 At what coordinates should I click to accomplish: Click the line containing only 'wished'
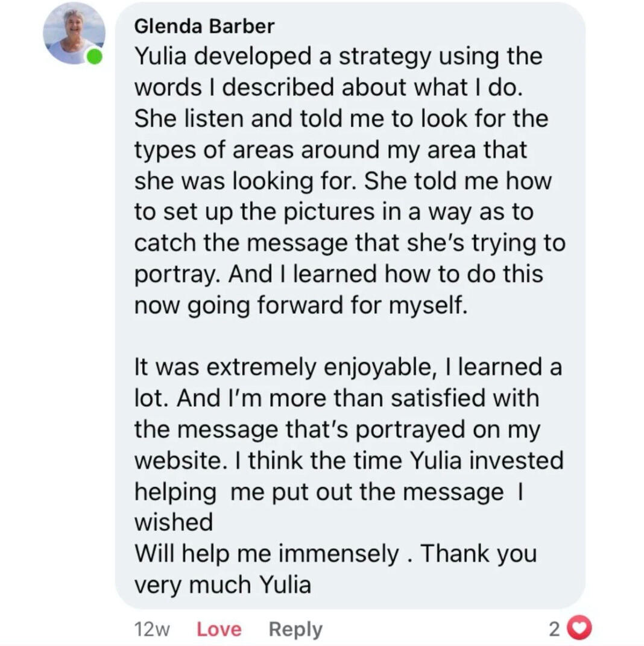click(x=174, y=522)
